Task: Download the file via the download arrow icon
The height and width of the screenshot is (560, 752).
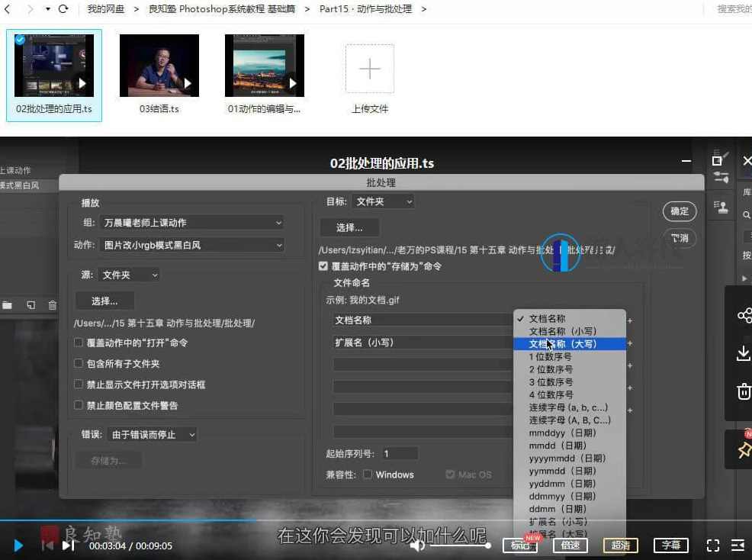Action: click(x=743, y=353)
